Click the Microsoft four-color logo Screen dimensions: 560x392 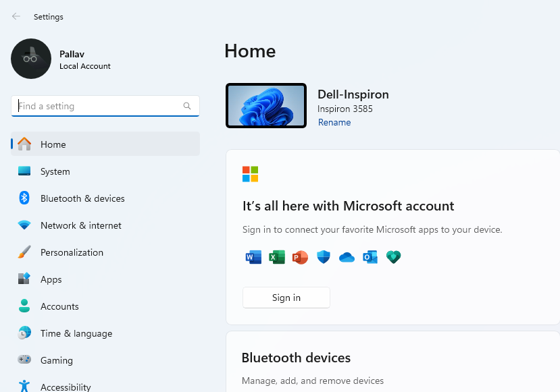point(250,174)
